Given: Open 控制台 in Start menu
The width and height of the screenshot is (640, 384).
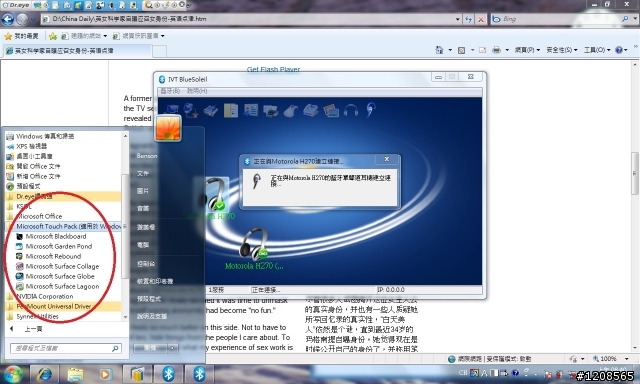Looking at the screenshot, I should (146, 264).
